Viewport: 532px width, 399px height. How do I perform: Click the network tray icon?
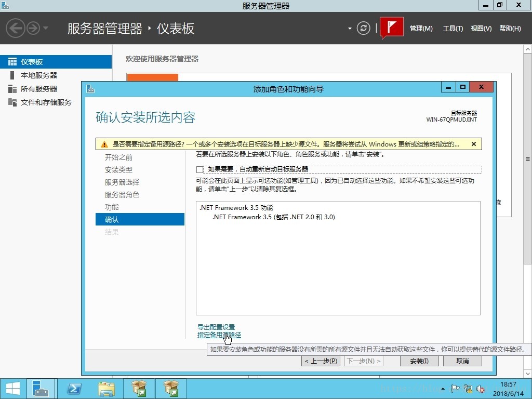pyautogui.click(x=468, y=389)
